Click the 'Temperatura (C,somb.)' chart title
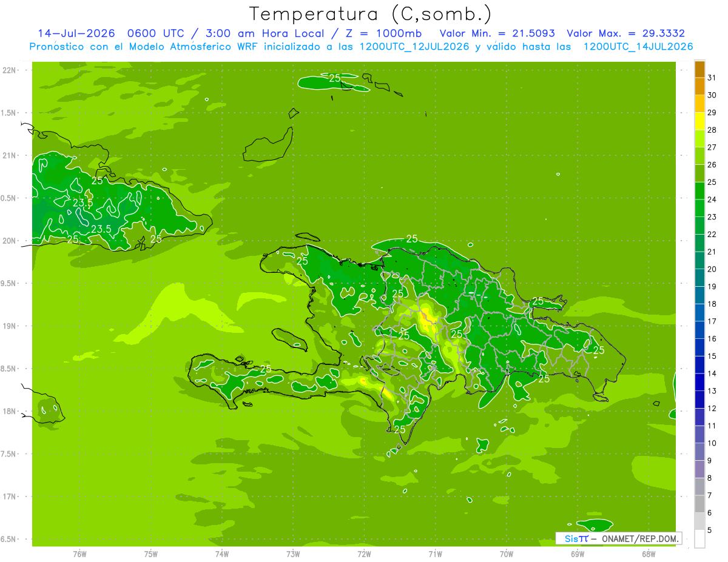 pyautogui.click(x=370, y=14)
